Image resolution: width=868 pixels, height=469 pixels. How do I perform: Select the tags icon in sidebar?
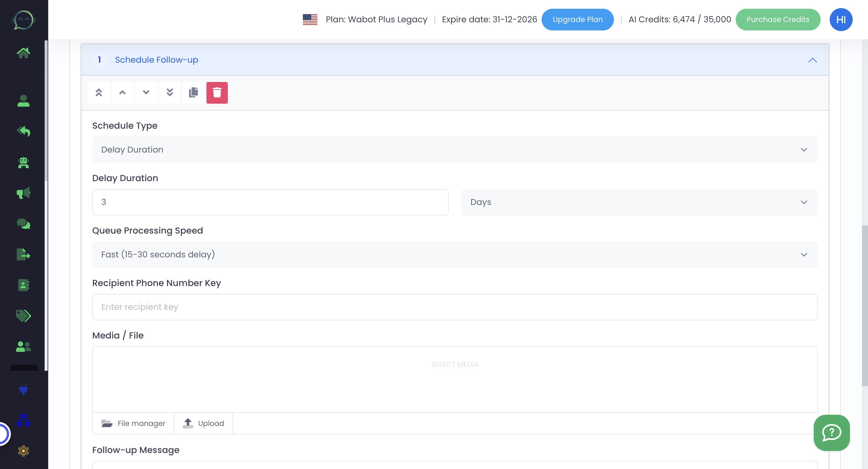pos(23,316)
